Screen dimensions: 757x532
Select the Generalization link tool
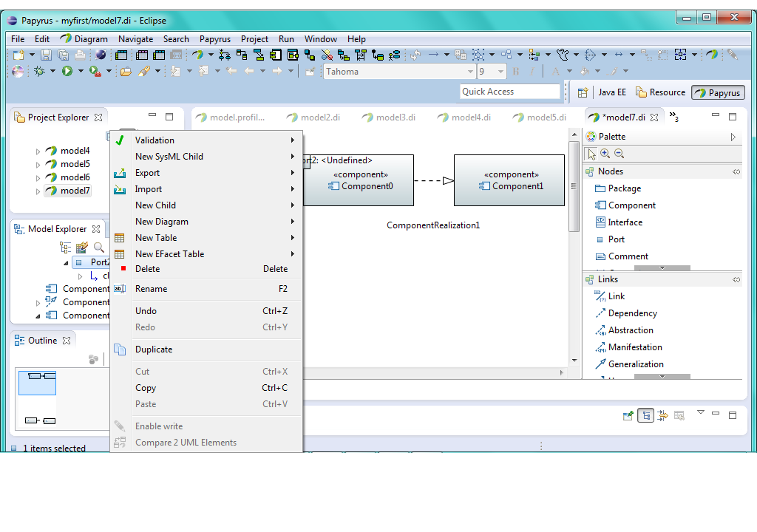[x=630, y=364]
